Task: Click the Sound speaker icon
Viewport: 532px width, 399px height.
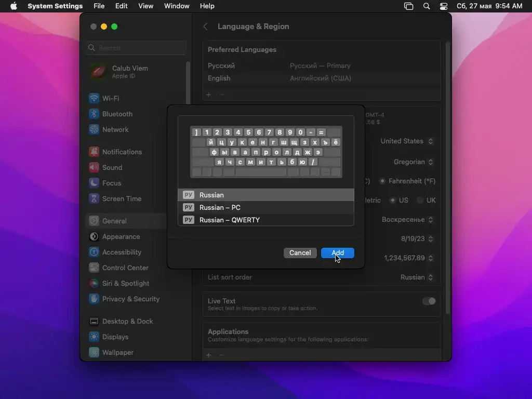Action: click(94, 167)
